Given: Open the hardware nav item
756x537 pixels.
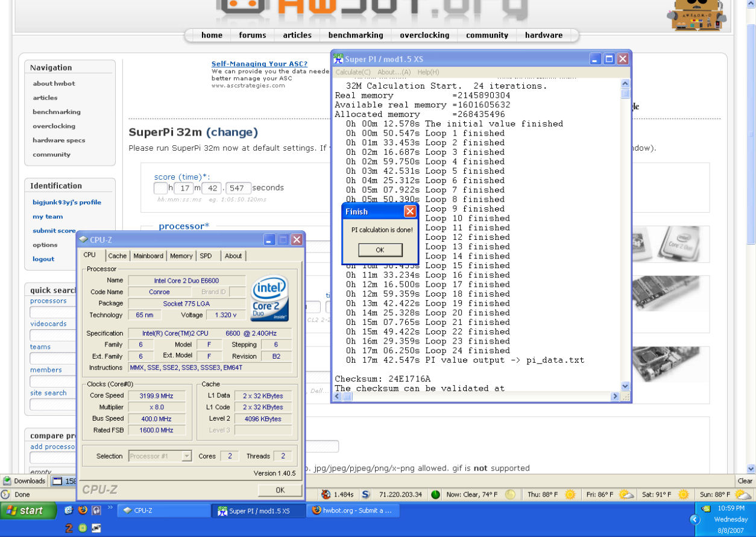Looking at the screenshot, I should pyautogui.click(x=544, y=35).
